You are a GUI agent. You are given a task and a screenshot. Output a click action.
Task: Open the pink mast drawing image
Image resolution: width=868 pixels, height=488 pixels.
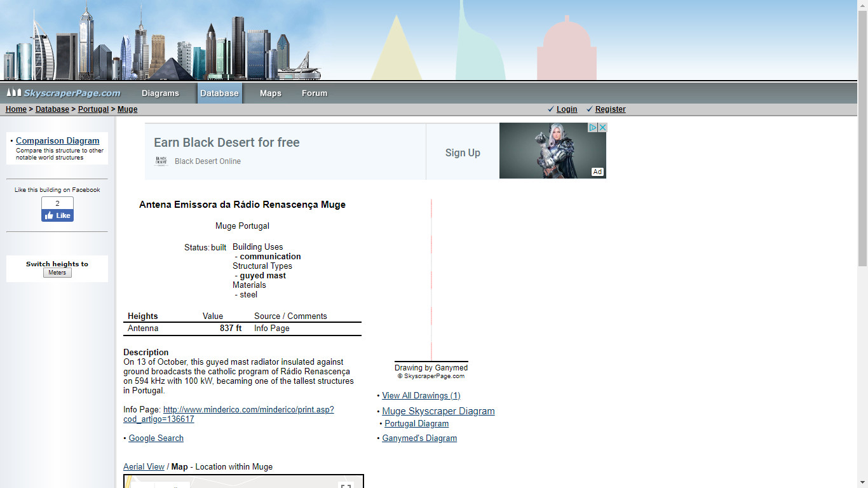431,280
